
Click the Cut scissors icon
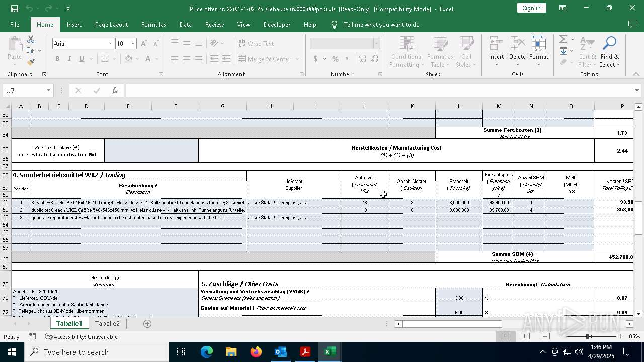click(31, 39)
